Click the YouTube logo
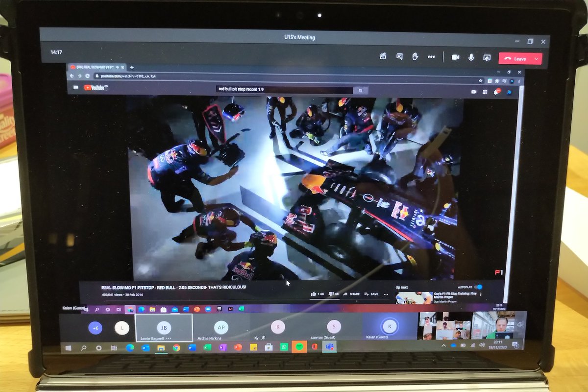 (95, 88)
